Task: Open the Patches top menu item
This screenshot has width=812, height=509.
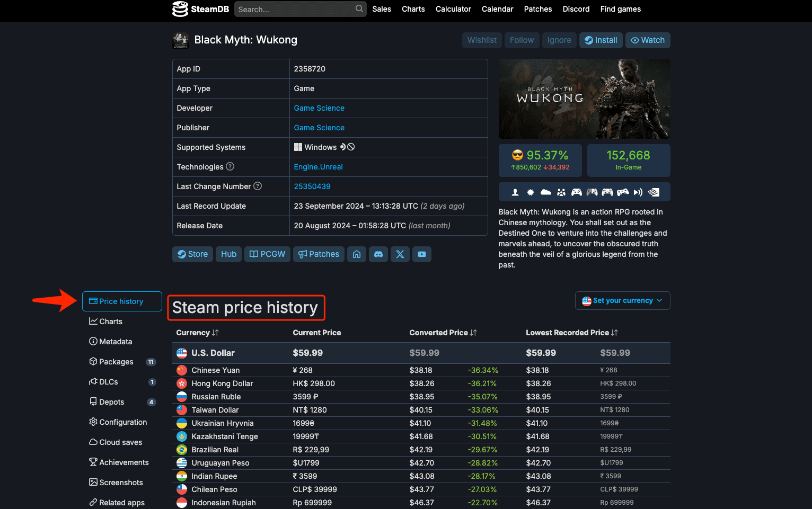Action: [x=538, y=9]
